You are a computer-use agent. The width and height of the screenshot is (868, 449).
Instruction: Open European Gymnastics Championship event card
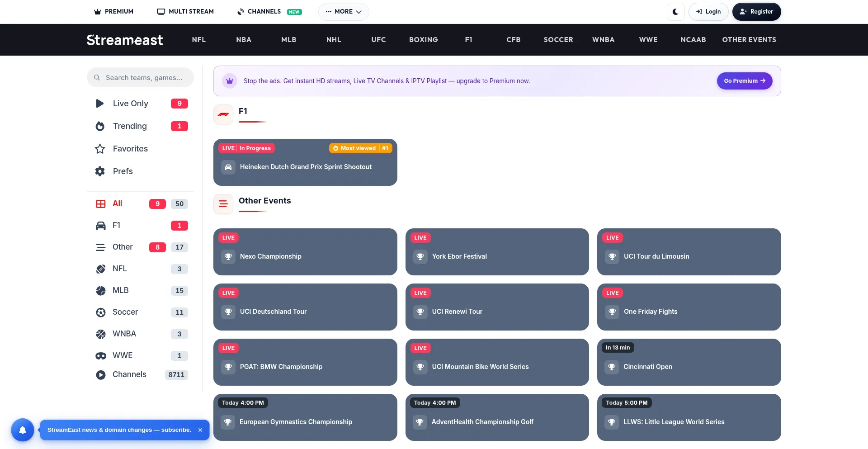coord(305,417)
